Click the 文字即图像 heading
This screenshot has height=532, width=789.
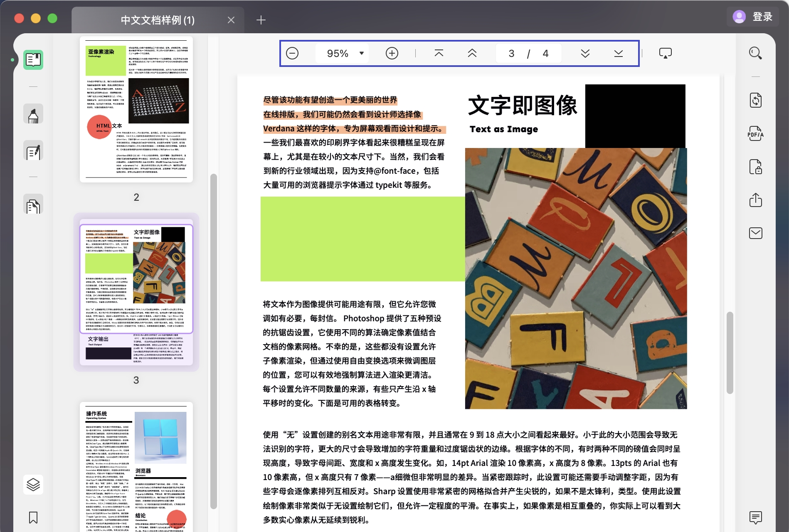(x=523, y=105)
